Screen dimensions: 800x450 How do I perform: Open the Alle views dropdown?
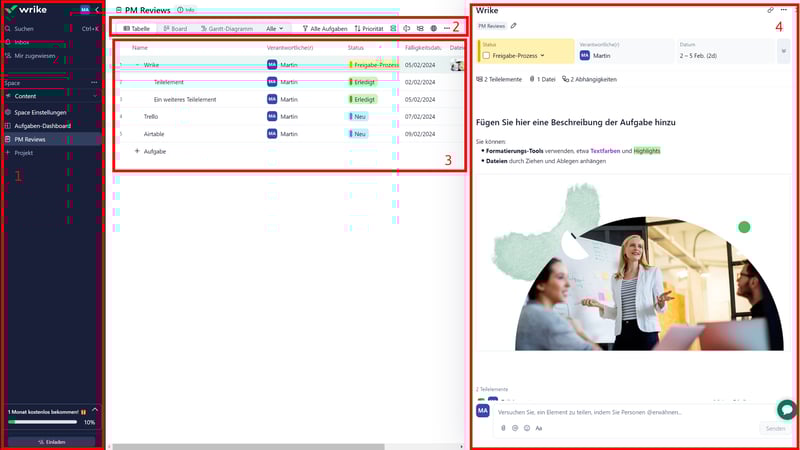[x=274, y=29]
